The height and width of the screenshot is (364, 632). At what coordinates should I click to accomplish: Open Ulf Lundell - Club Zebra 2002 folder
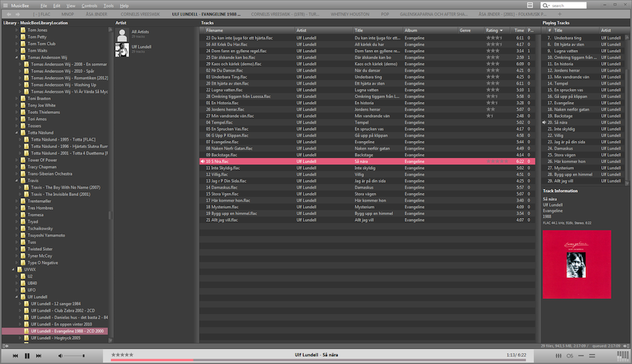[63, 311]
